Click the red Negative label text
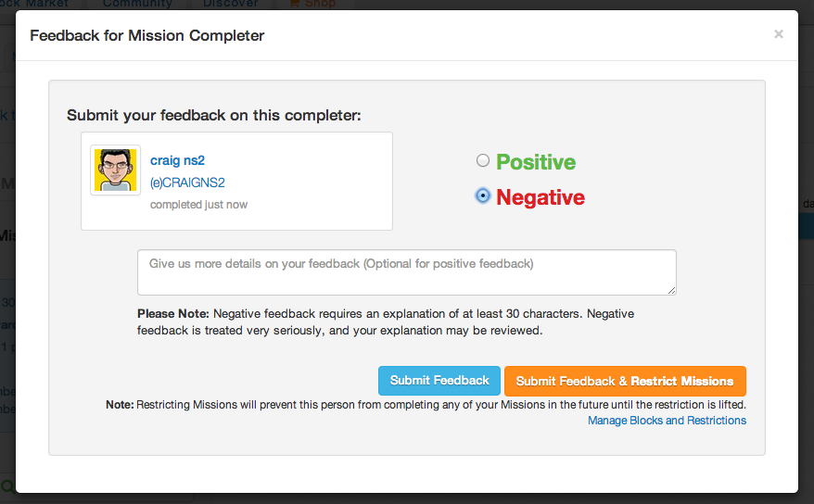 coord(540,197)
